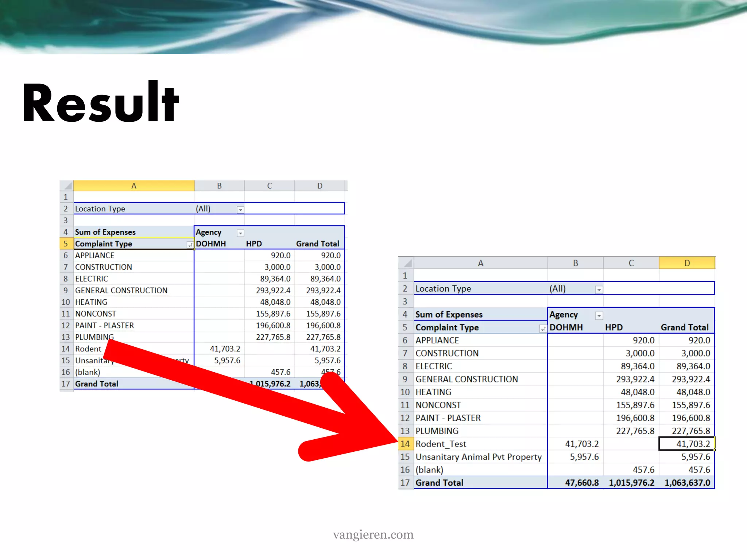Click select-all corner icon of left spreadsheet

point(67,186)
